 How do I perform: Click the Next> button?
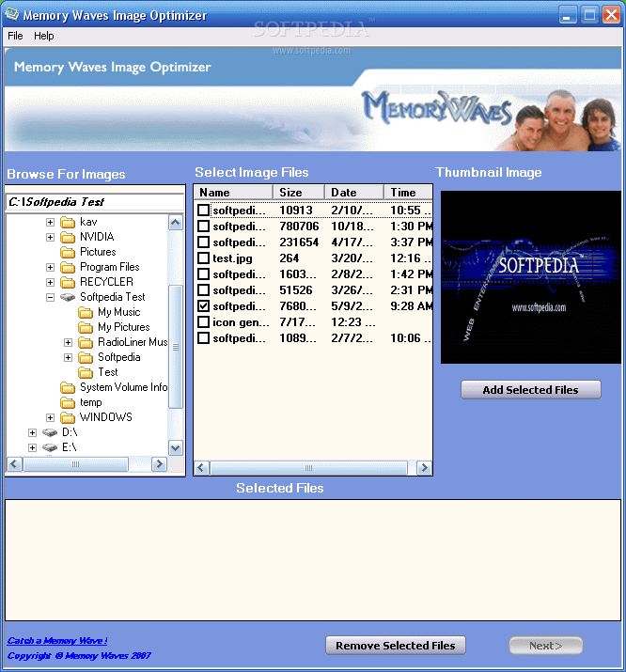[546, 645]
